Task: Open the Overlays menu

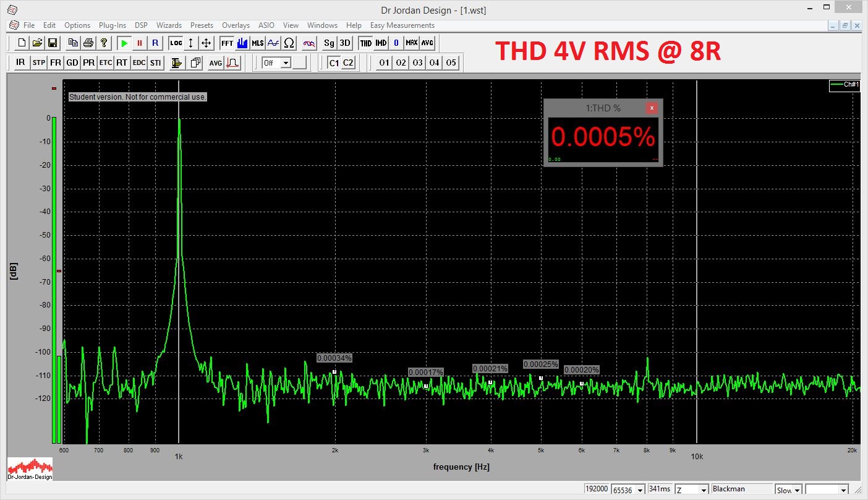Action: pyautogui.click(x=236, y=25)
